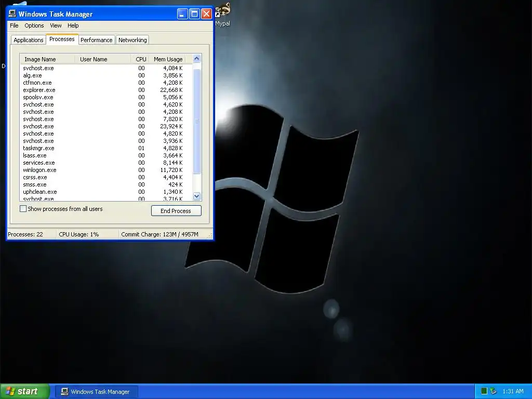Select svchost.exe using 7,820 K memory

[x=106, y=119]
